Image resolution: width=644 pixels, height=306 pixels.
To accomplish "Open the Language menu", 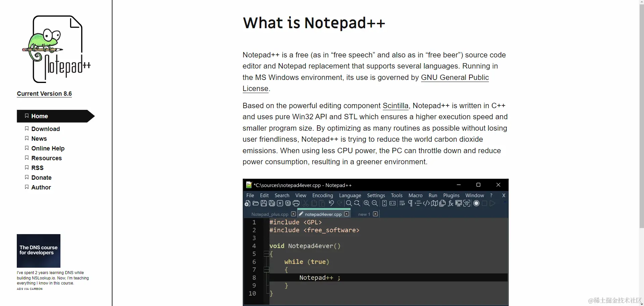I will click(350, 195).
